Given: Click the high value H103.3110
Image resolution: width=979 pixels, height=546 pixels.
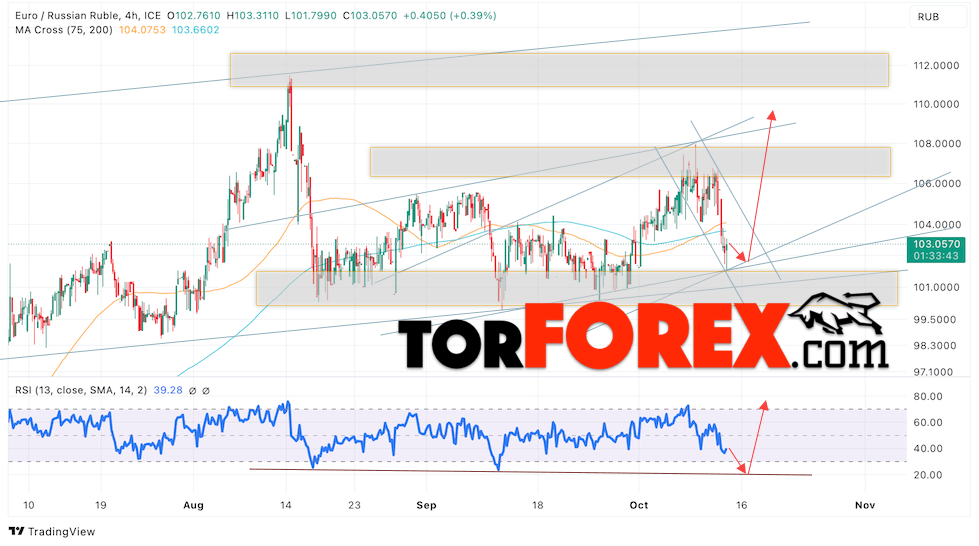Looking at the screenshot, I should click(252, 16).
